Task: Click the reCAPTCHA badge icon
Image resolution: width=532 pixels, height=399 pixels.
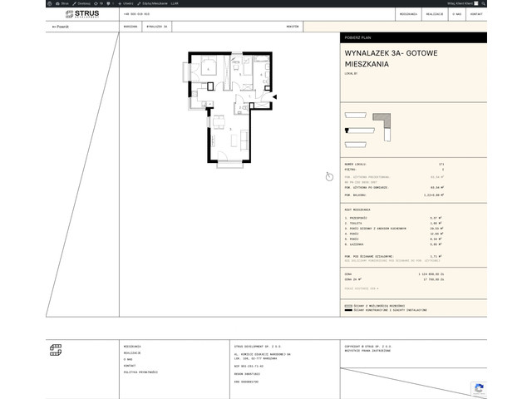Action: click(x=477, y=387)
